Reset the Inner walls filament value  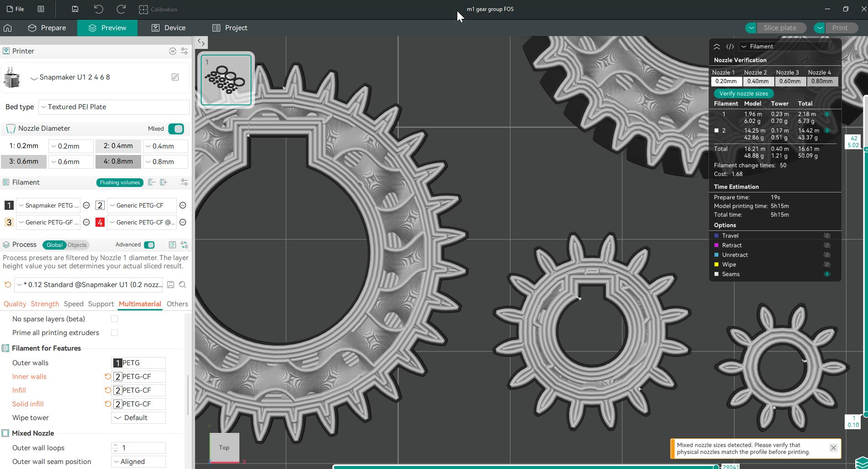(x=108, y=377)
